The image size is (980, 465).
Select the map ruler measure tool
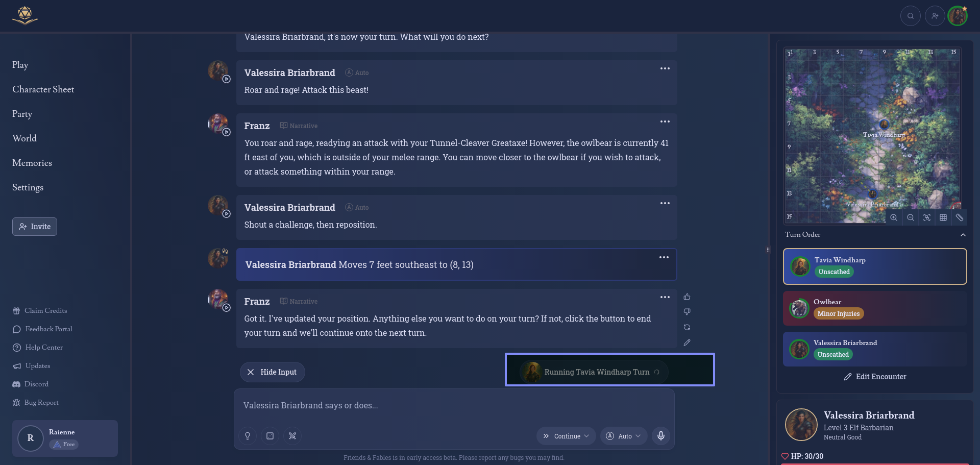960,217
